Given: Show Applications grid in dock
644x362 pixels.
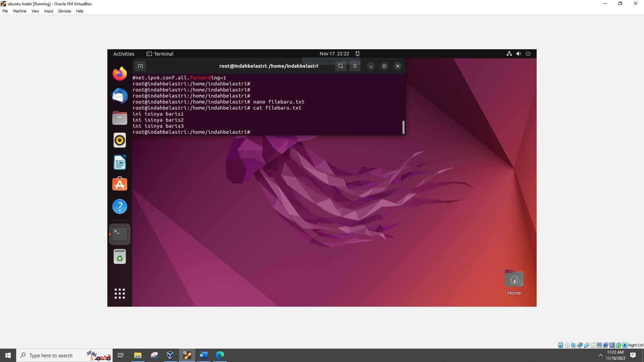Looking at the screenshot, I should click(120, 294).
